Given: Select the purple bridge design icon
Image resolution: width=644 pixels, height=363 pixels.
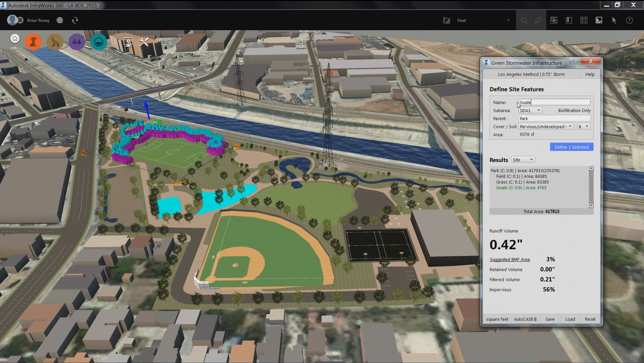Looking at the screenshot, I should click(x=77, y=42).
